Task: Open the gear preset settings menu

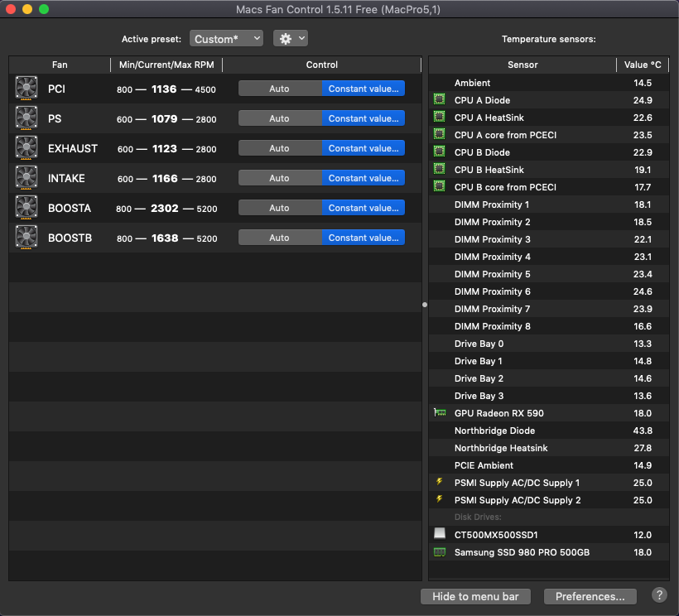Action: (x=290, y=39)
